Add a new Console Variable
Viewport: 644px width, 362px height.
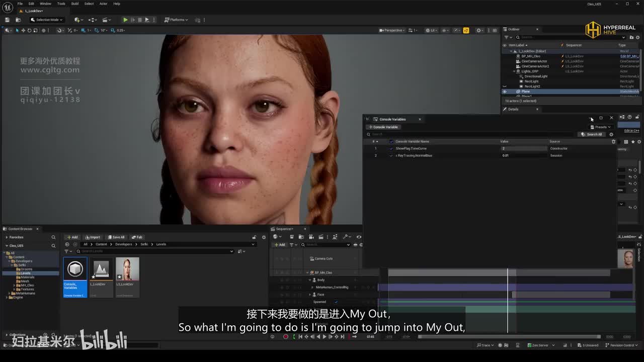(383, 127)
